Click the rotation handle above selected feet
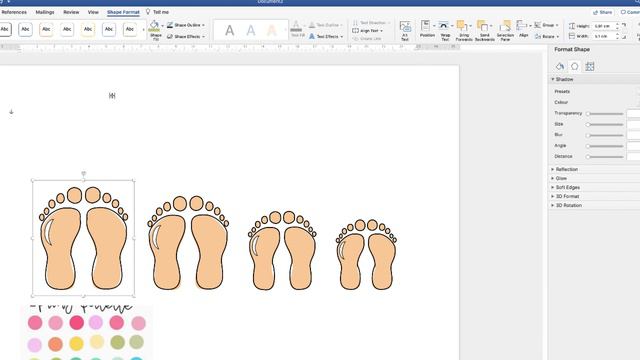640x360 pixels. [x=84, y=174]
